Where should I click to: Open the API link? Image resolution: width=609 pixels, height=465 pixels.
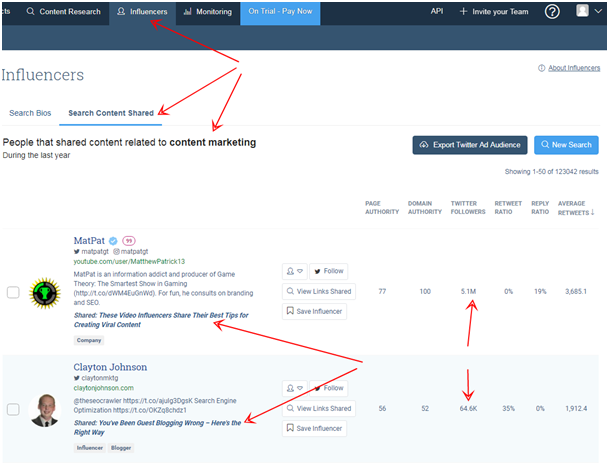coord(437,11)
